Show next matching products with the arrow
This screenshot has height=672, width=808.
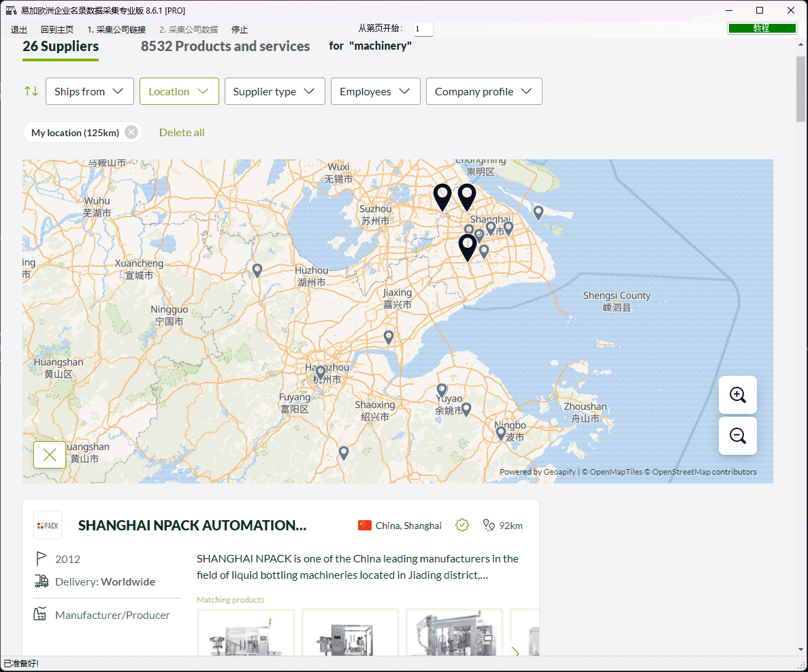click(516, 651)
